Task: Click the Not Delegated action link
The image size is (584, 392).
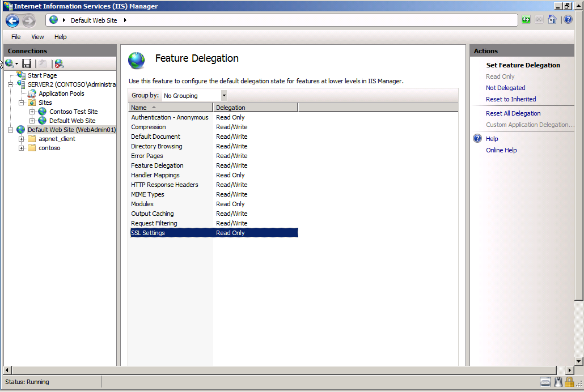Action: pos(505,88)
